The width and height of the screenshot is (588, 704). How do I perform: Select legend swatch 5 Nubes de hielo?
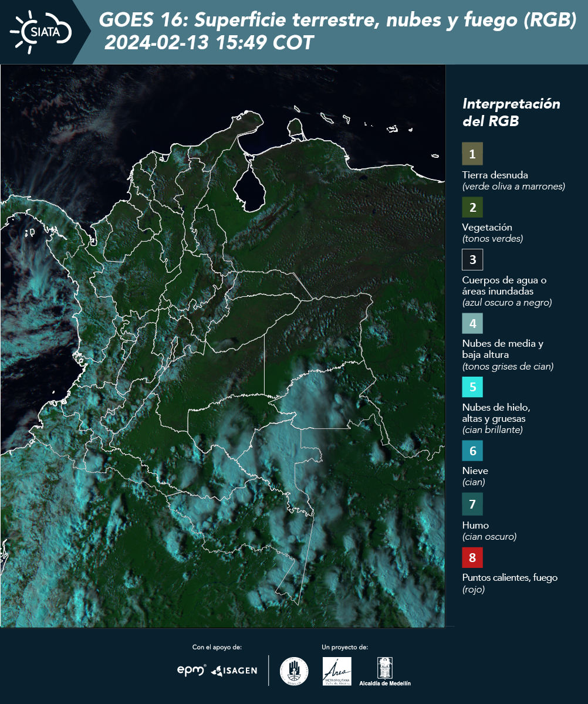click(472, 387)
